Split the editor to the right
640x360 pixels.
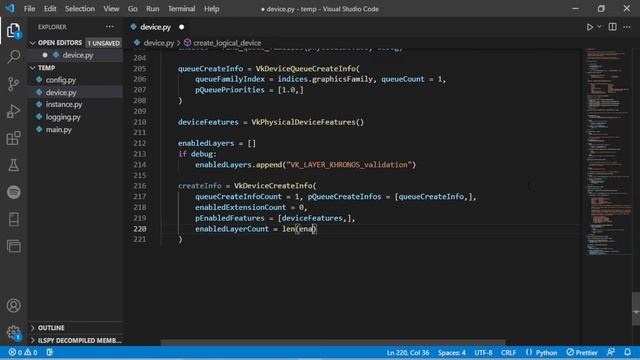[x=612, y=27]
